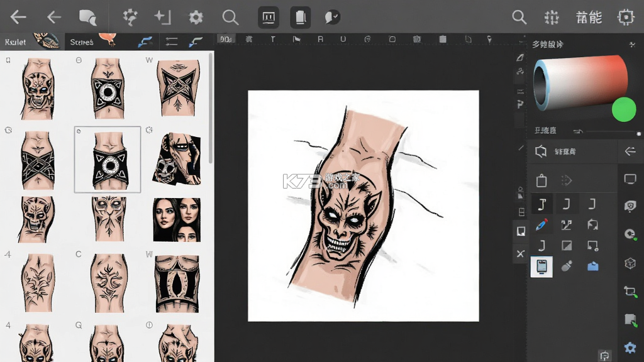The height and width of the screenshot is (362, 644).
Task: Click the left arrow beside the layer header
Action: tap(630, 151)
